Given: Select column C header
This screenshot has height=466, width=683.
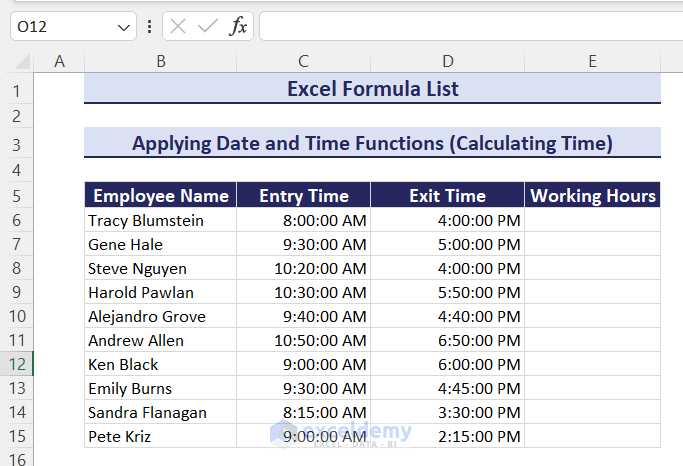Looking at the screenshot, I should tap(304, 62).
